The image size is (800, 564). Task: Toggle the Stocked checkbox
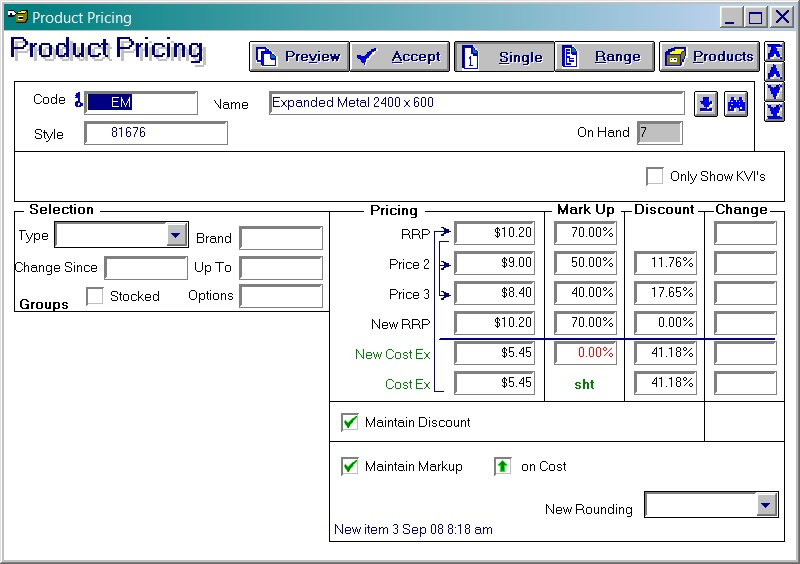coord(95,296)
